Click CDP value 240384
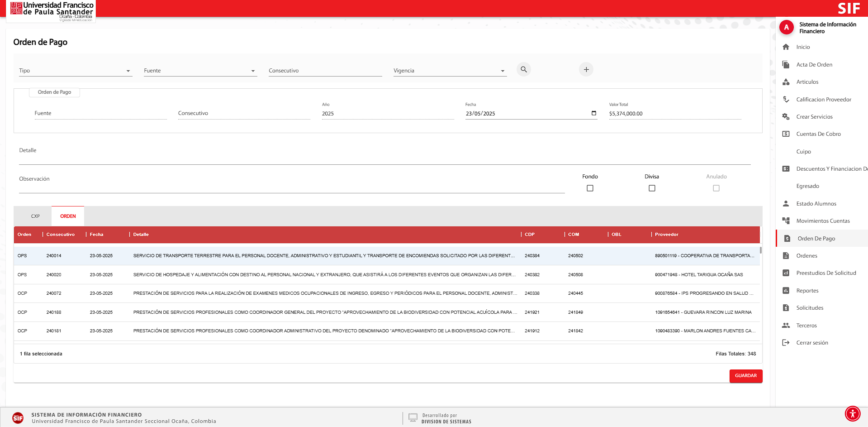868x427 pixels. 532,256
